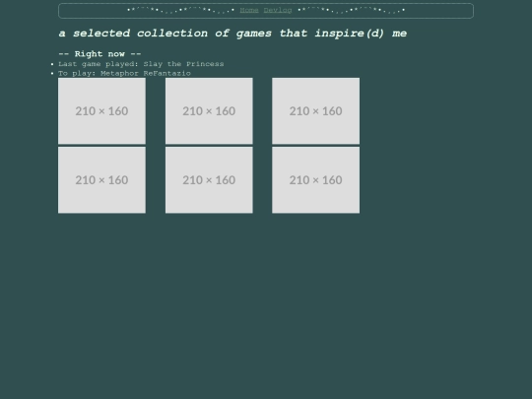Click the last game thumbnail in bottom row

316,180
